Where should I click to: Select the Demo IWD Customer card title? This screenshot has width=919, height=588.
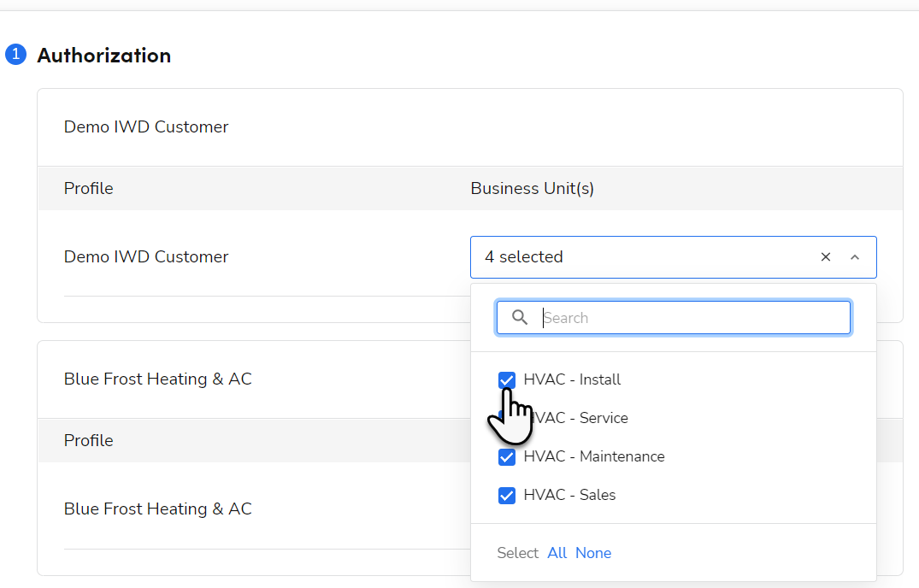pos(146,127)
